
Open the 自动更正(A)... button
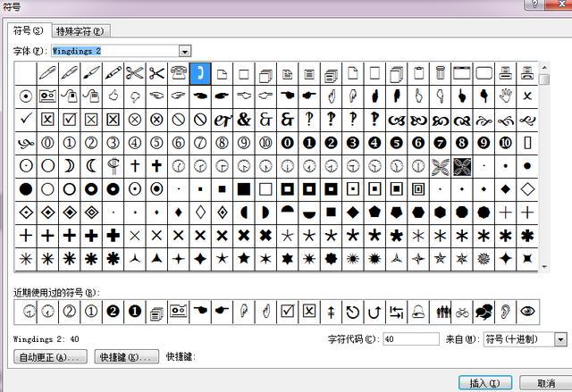point(50,357)
